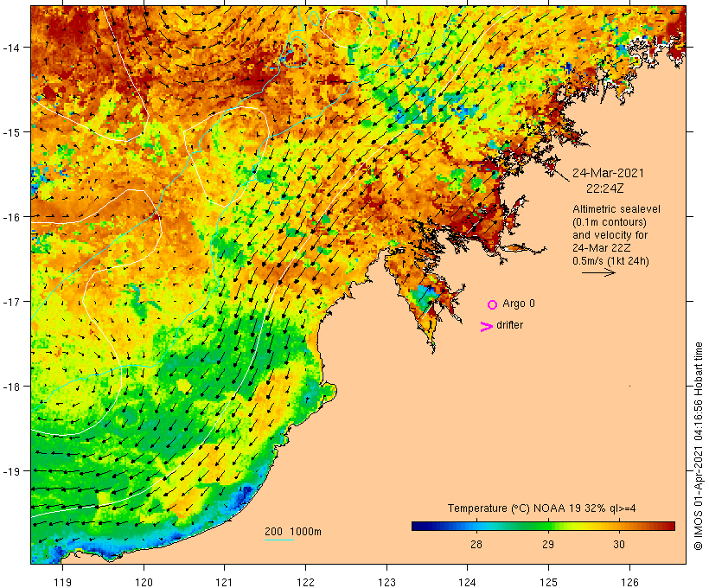This screenshot has height=588, width=709.
Task: Click the '0.5m/s (1kt 24h)' scale text
Action: click(x=611, y=261)
